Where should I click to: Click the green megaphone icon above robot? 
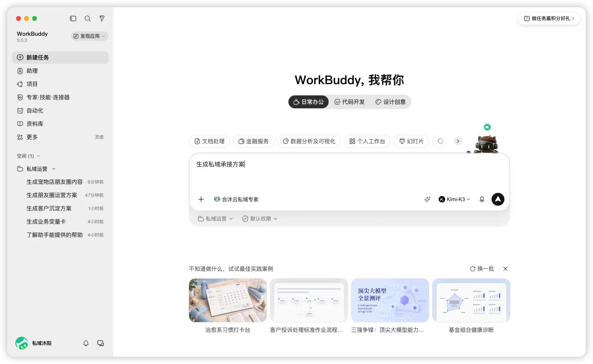(x=487, y=127)
